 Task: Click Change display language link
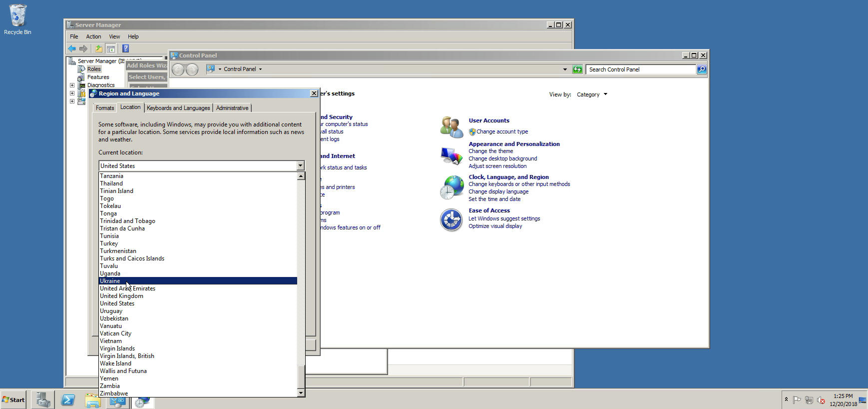498,191
